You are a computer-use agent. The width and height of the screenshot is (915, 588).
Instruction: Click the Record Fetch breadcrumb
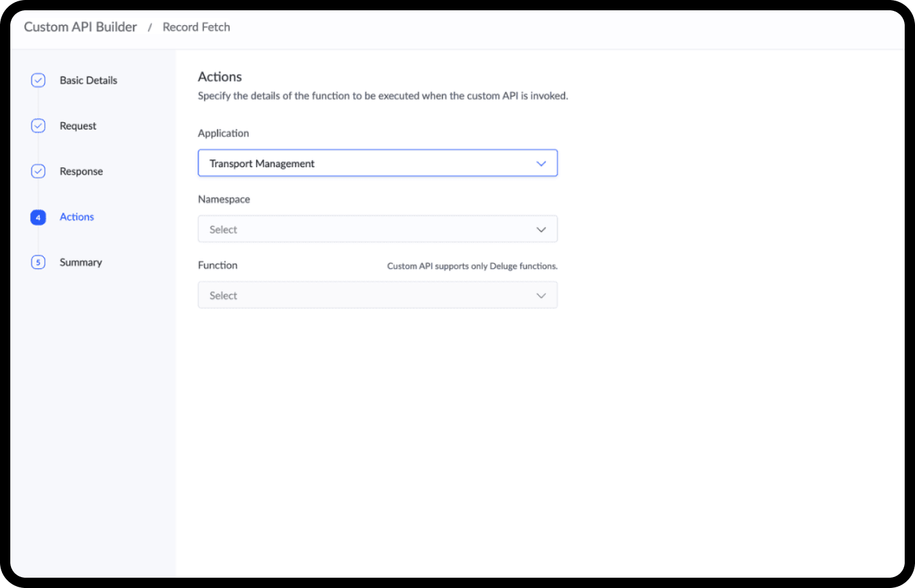click(x=196, y=27)
